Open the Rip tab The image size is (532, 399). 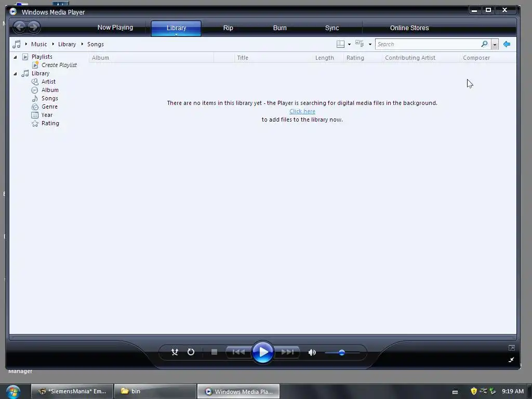coord(228,28)
